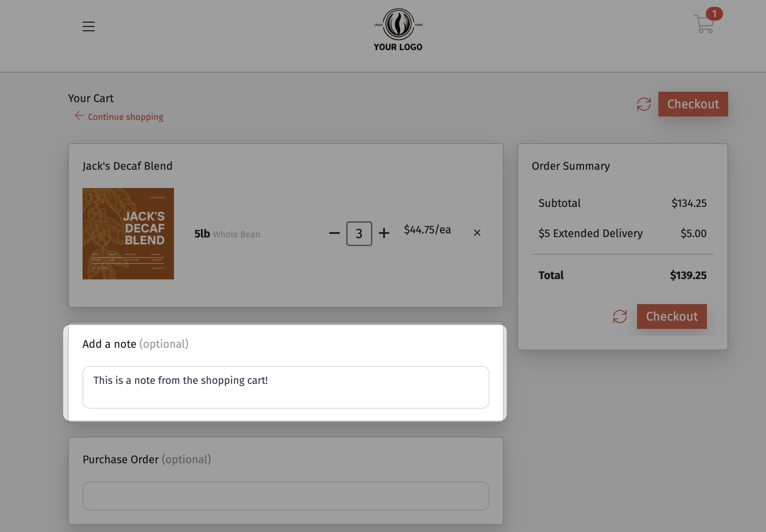Remove Jack's Decaf Blend from cart

tap(477, 233)
